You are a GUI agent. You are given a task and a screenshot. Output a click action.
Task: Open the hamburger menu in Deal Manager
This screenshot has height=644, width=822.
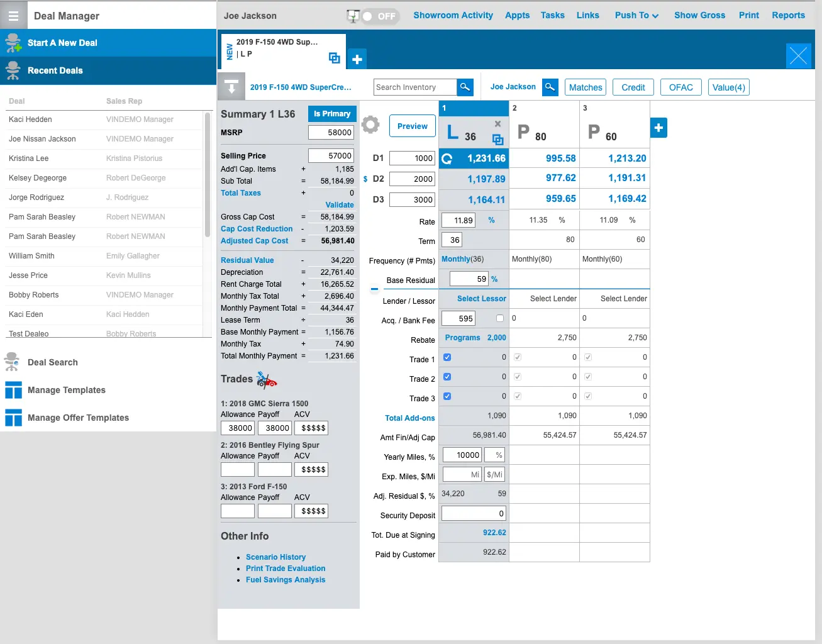tap(13, 15)
